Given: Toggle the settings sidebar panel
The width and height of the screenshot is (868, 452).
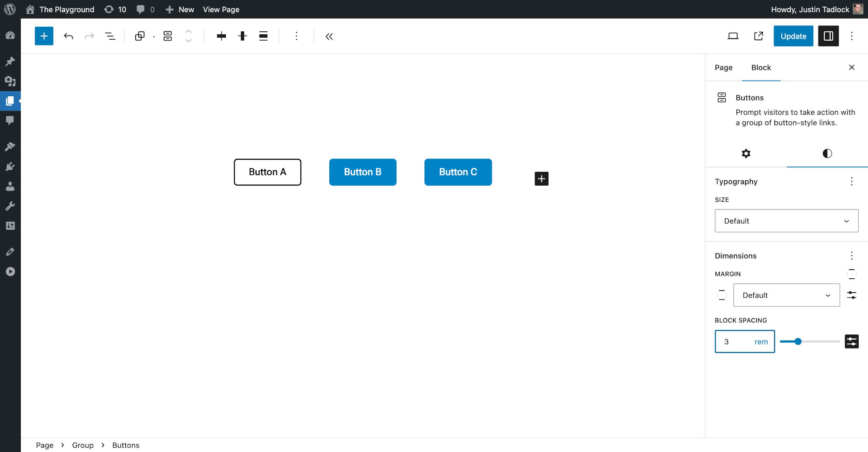Looking at the screenshot, I should point(828,36).
